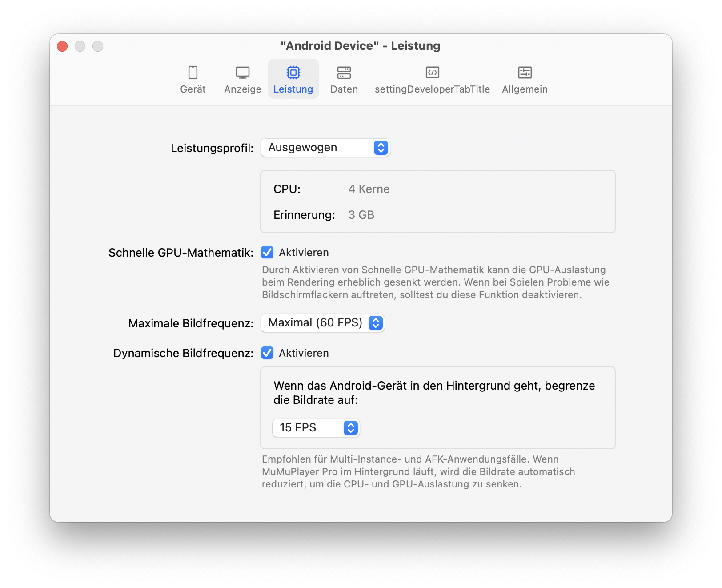Viewport: 722px width, 588px height.
Task: Switch to the Anzeige tab label
Action: [243, 89]
